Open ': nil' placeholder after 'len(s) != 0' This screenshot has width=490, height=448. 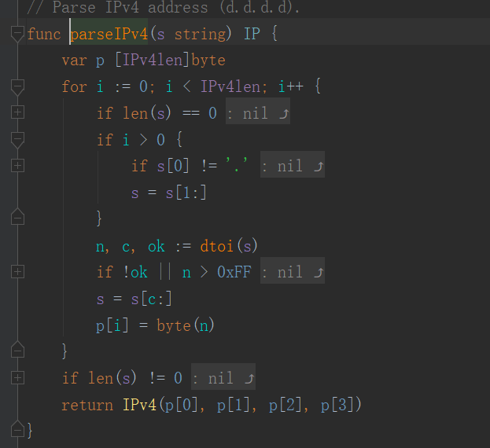(223, 378)
